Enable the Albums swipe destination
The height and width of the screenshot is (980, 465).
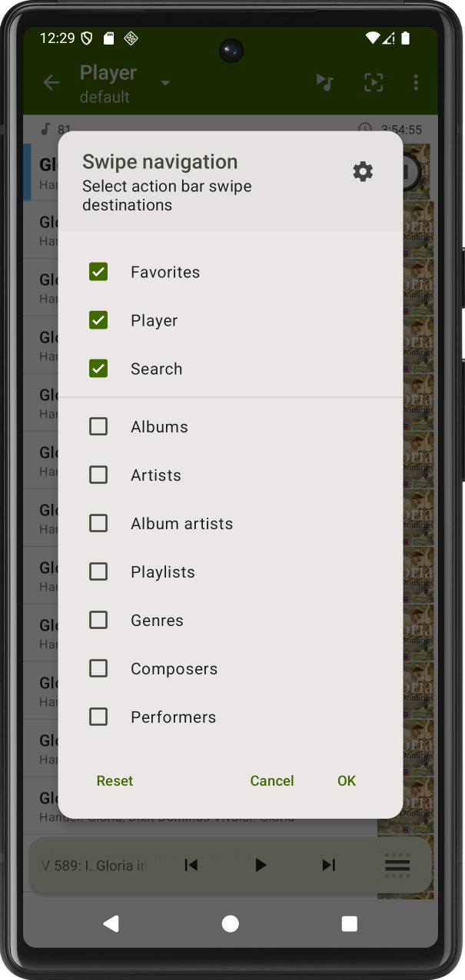[x=98, y=426]
